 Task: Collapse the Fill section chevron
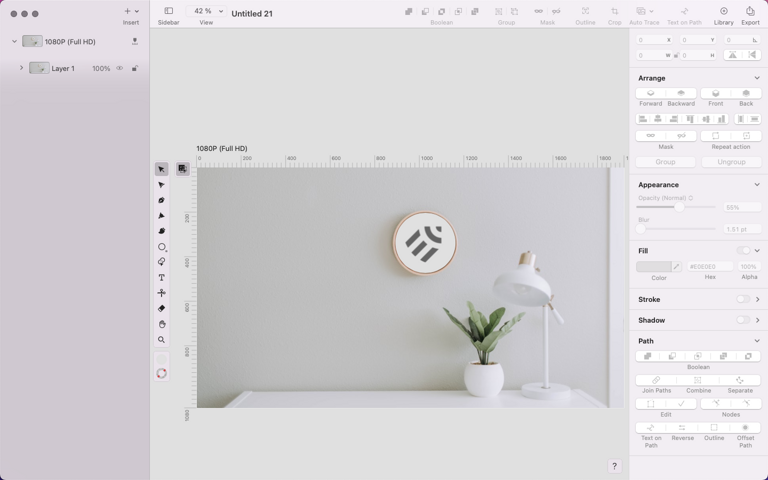757,250
